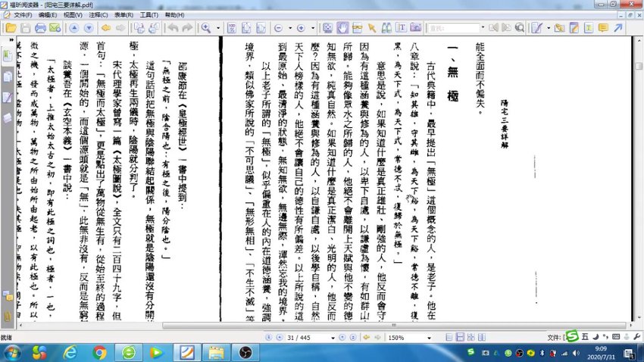Image resolution: width=644 pixels, height=362 pixels.
Task: Click the fit width icon
Action: tap(261, 28)
